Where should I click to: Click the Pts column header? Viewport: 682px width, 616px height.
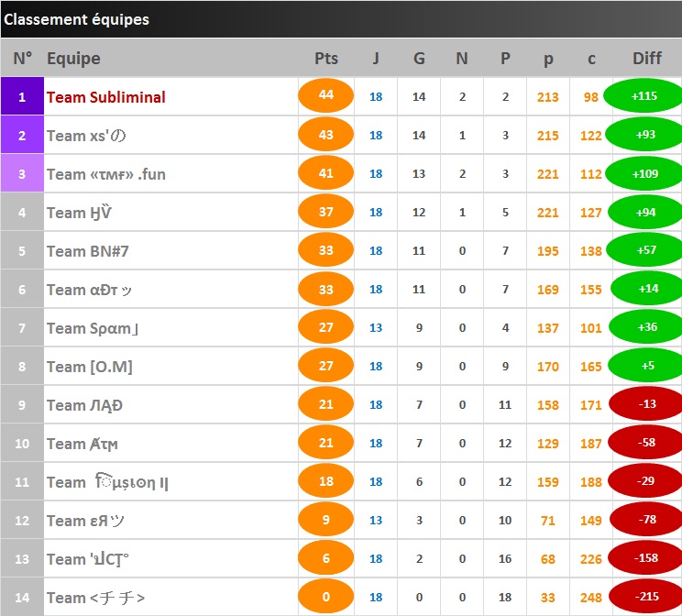[x=326, y=59]
